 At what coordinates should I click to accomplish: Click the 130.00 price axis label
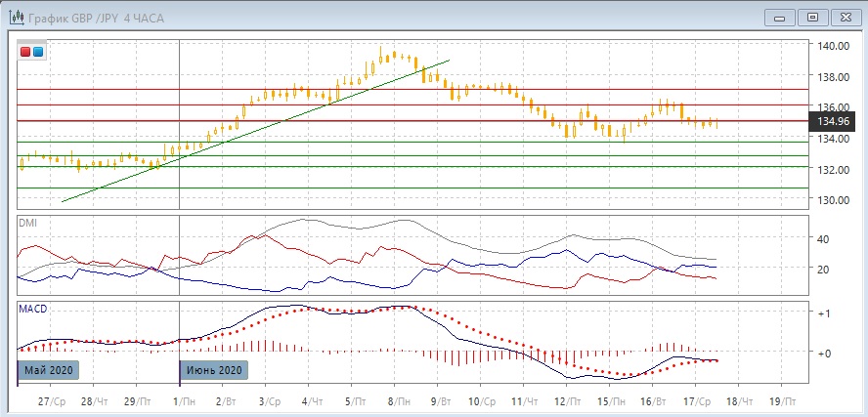833,200
